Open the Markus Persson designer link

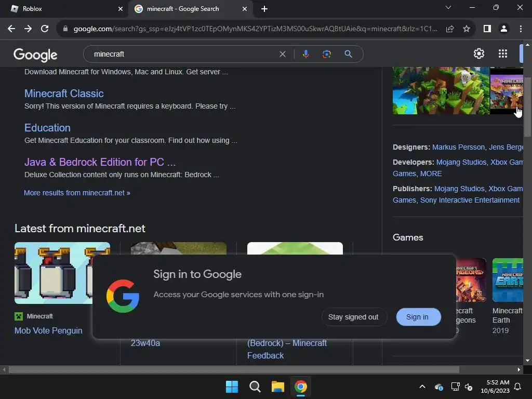click(x=458, y=147)
